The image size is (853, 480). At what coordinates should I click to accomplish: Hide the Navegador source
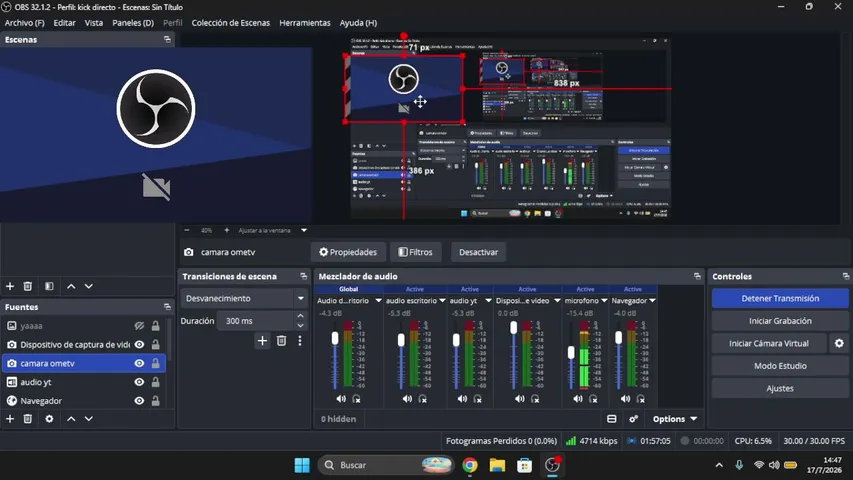(139, 401)
